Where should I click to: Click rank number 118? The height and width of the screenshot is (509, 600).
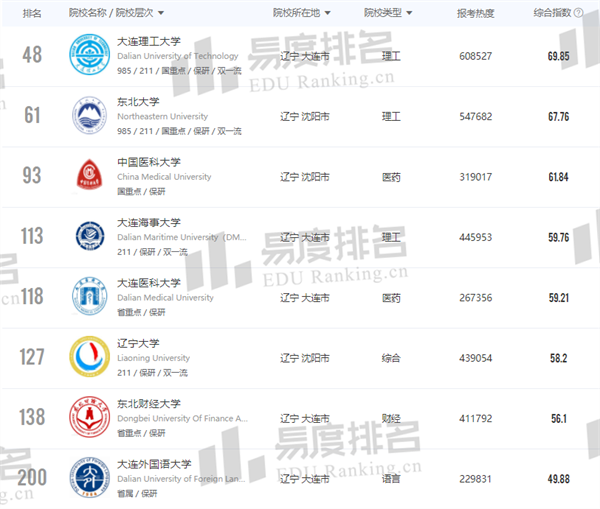(32, 296)
